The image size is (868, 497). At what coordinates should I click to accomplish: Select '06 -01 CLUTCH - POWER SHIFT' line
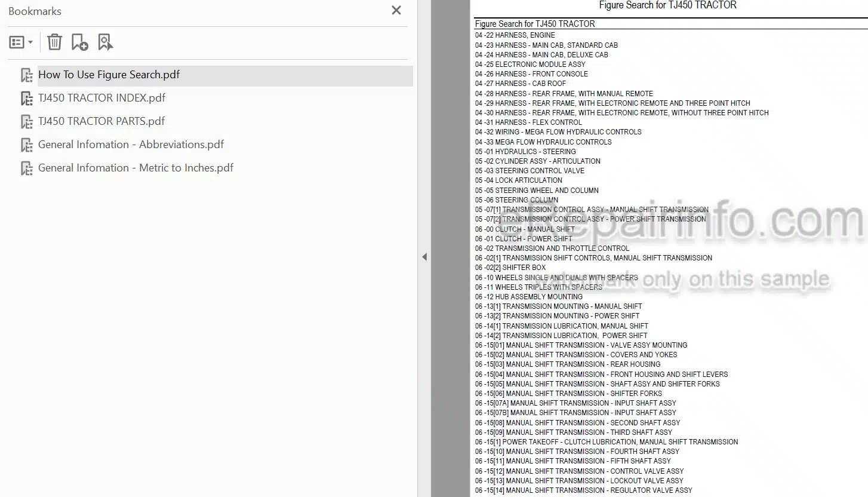click(x=524, y=238)
